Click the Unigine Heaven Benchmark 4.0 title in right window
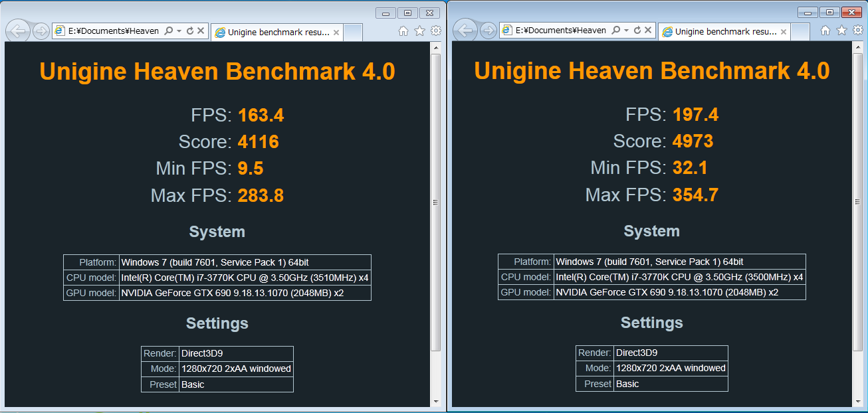 [x=652, y=71]
